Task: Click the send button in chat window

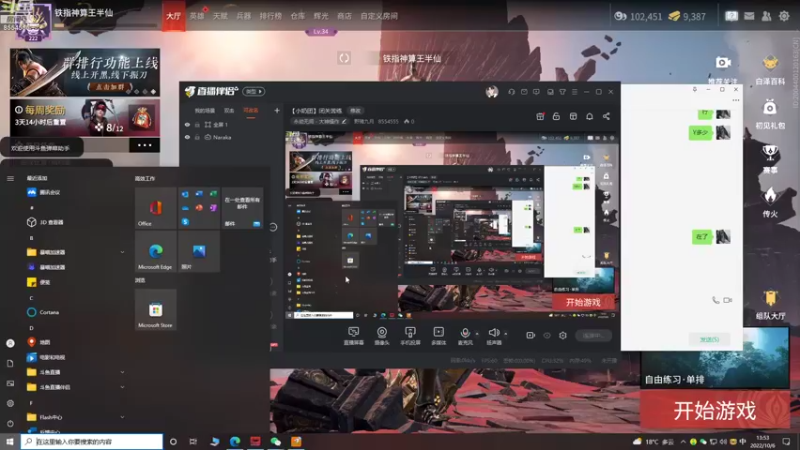Action: pos(709,339)
